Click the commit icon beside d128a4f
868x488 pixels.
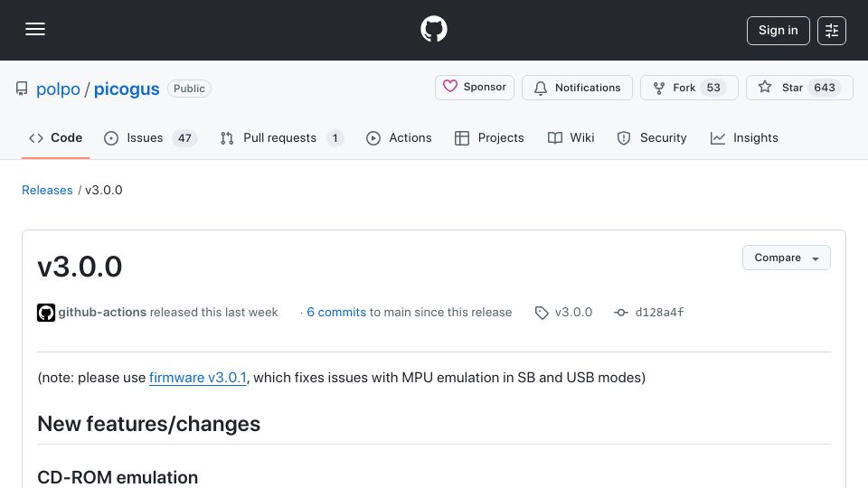point(620,313)
